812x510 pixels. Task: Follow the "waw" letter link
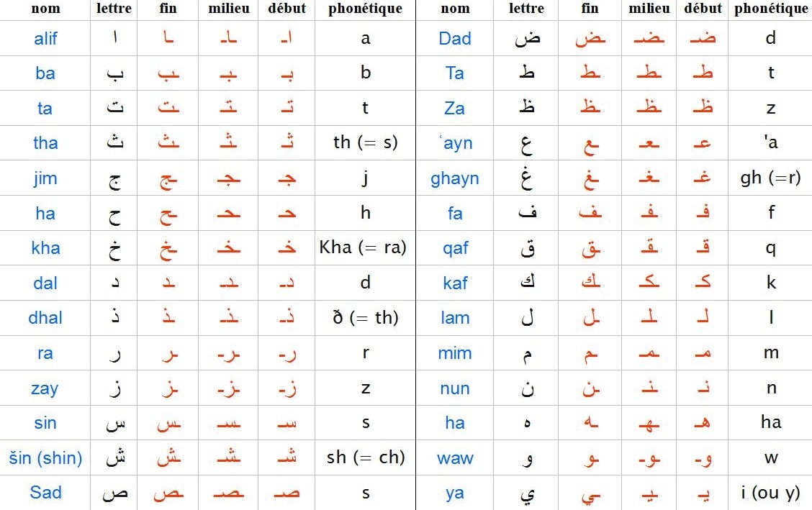455,457
